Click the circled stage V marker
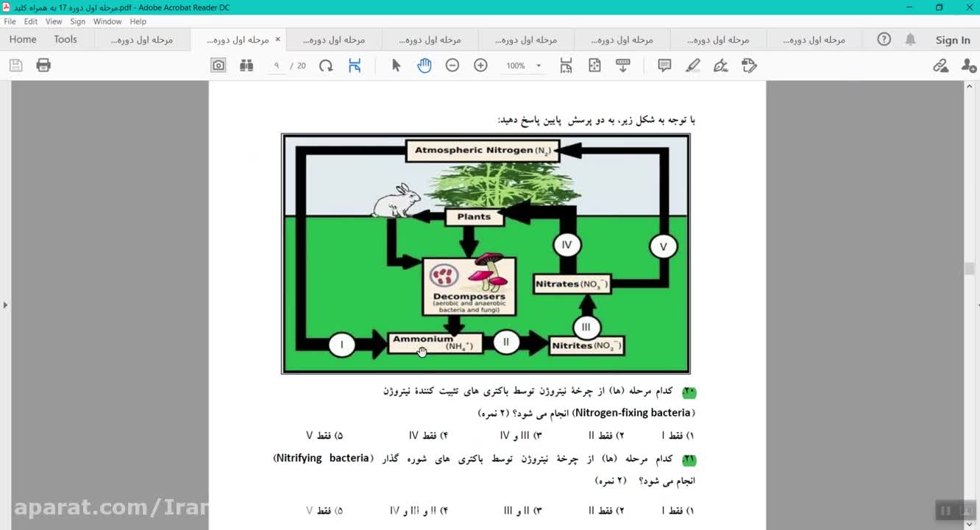 point(663,247)
